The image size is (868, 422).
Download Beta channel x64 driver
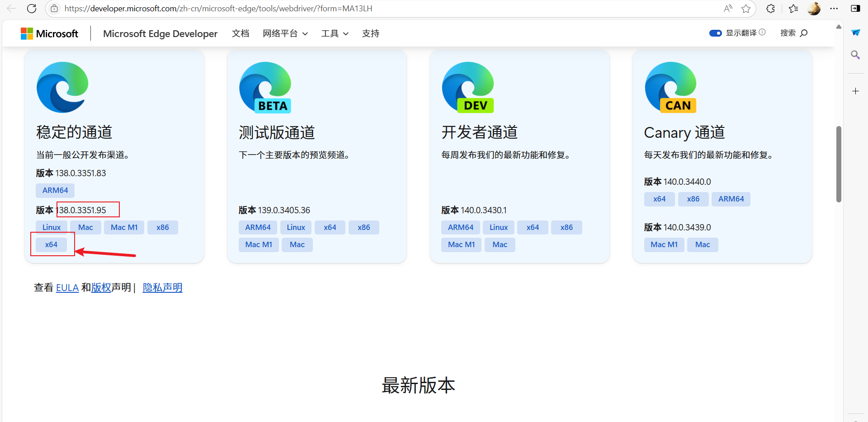pos(330,227)
